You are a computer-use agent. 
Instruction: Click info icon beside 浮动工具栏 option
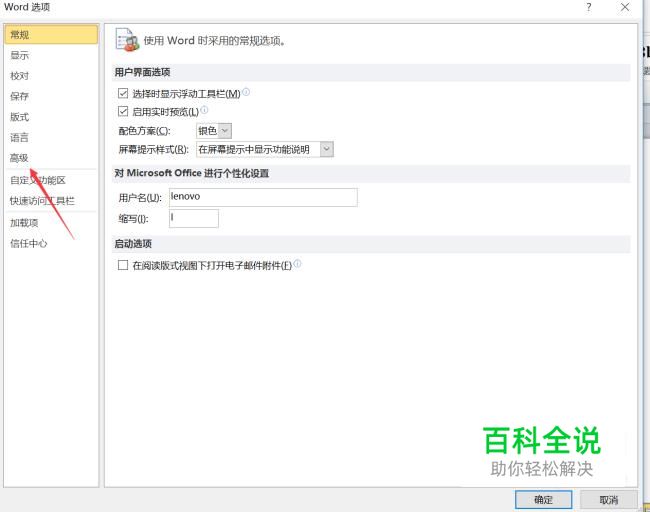pos(246,92)
